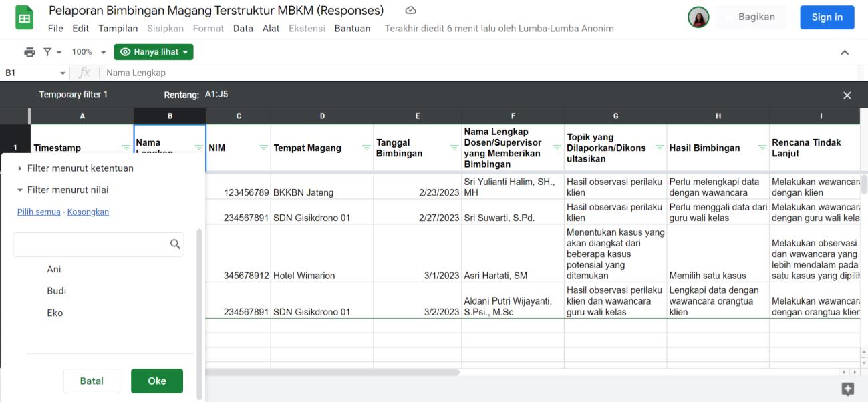Viewport: 868px width, 402px height.
Task: Click the Kosongkan link
Action: (x=88, y=212)
